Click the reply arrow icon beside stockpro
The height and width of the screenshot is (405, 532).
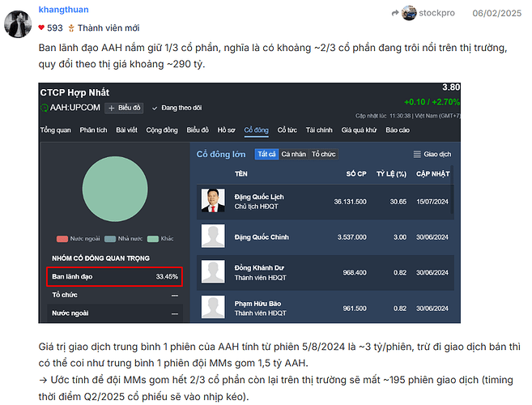[395, 13]
